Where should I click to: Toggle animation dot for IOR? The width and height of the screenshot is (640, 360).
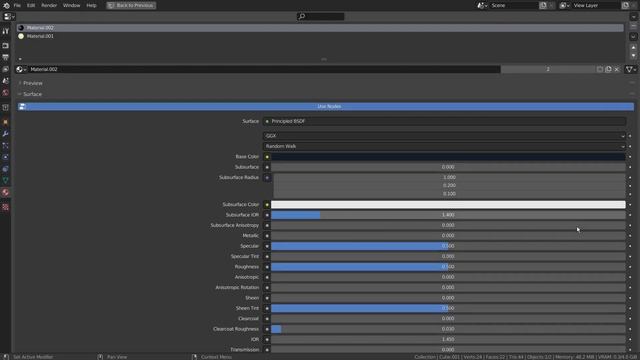(630, 339)
